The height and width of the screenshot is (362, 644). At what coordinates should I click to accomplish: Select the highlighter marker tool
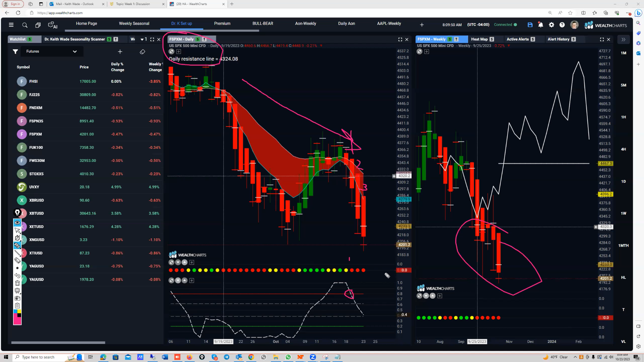pyautogui.click(x=17, y=246)
